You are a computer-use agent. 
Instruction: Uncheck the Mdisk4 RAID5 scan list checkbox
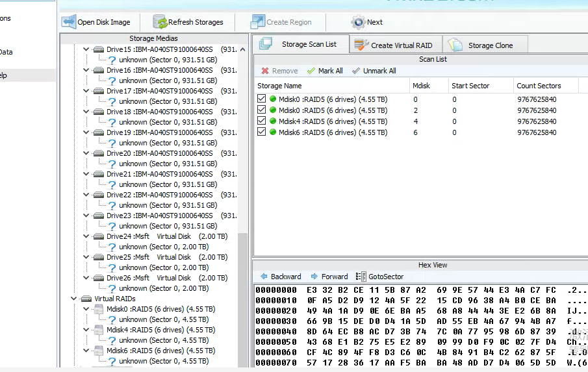pos(262,121)
